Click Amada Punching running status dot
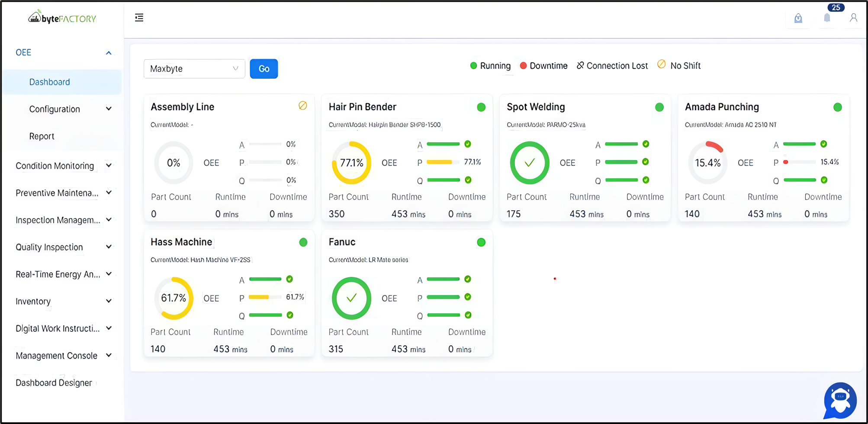 838,107
